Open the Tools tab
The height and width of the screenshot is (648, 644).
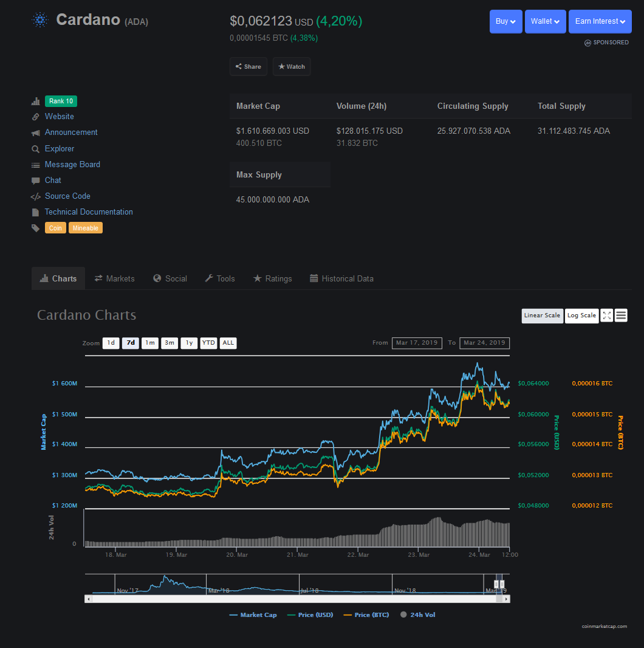pyautogui.click(x=220, y=278)
